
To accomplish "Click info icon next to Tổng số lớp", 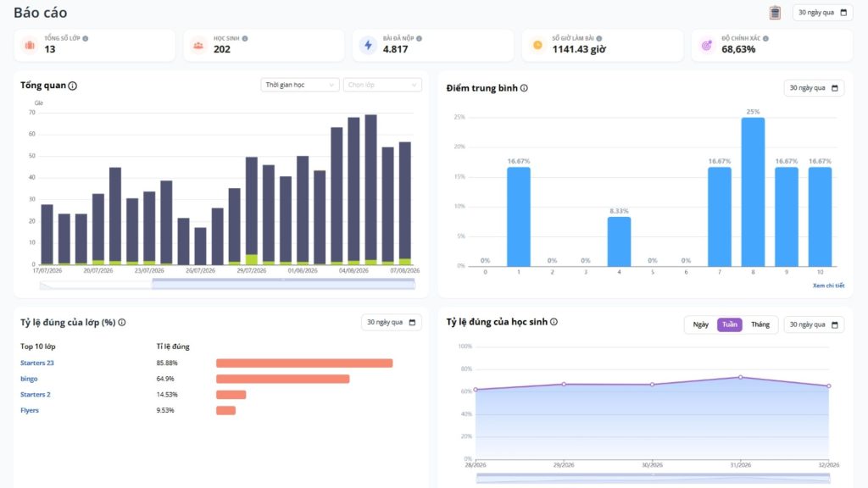I will point(86,39).
